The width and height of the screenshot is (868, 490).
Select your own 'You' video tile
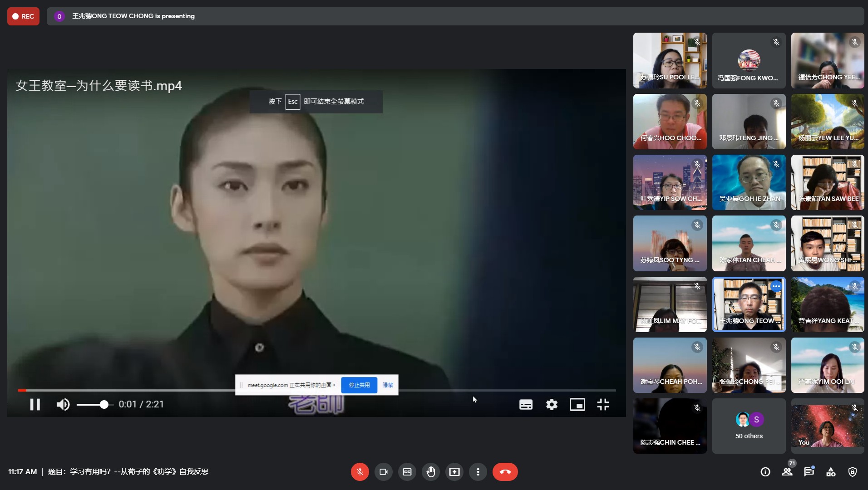(x=828, y=426)
